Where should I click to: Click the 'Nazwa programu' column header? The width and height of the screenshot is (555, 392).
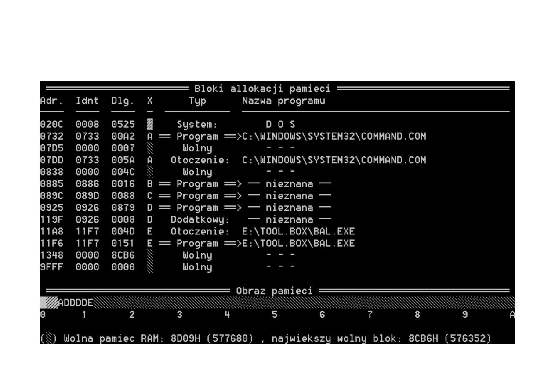click(x=283, y=101)
